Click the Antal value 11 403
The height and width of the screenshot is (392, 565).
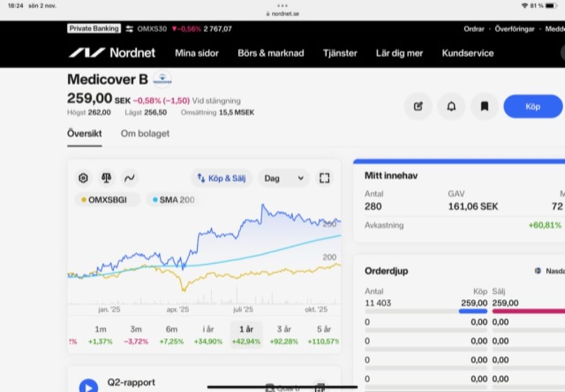pos(377,303)
